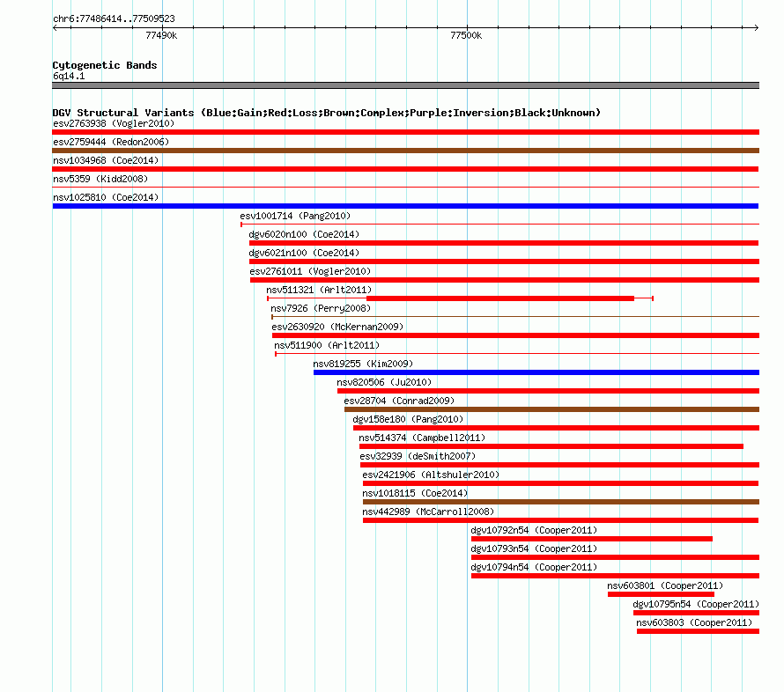Click the blue bar of nsv819255
This screenshot has width=784, height=692.
536,372
